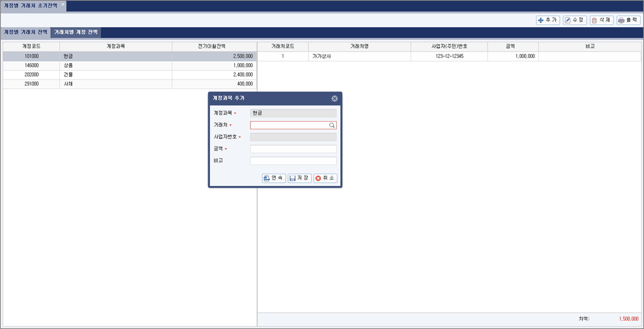
Task: Select the 계정별 거래처 초기잔액 window tab
Action: [x=30, y=6]
